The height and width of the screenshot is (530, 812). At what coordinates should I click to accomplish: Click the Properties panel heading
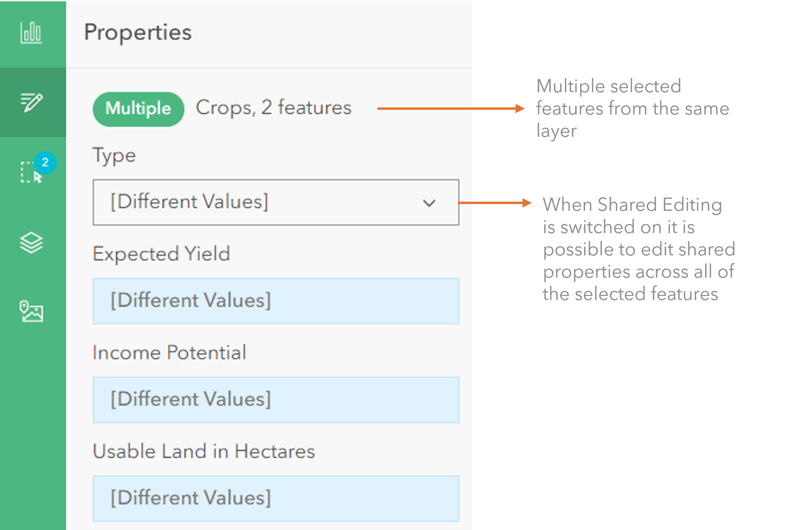tap(138, 33)
